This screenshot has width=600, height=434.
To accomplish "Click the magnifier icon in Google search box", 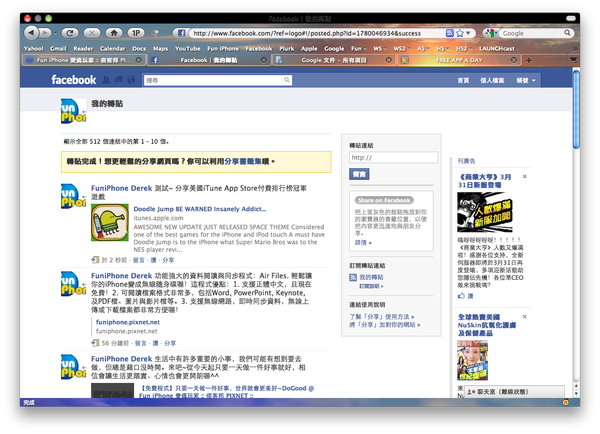I will [567, 33].
